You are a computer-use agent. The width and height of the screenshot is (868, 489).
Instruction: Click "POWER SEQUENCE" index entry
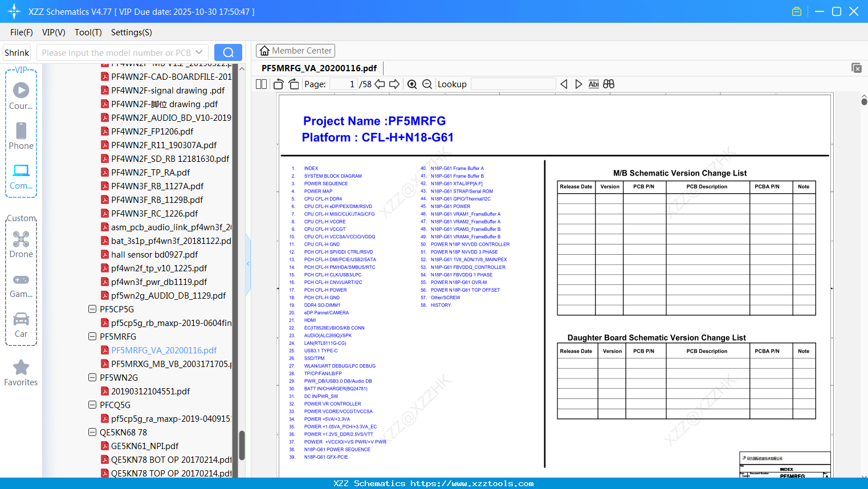(326, 184)
